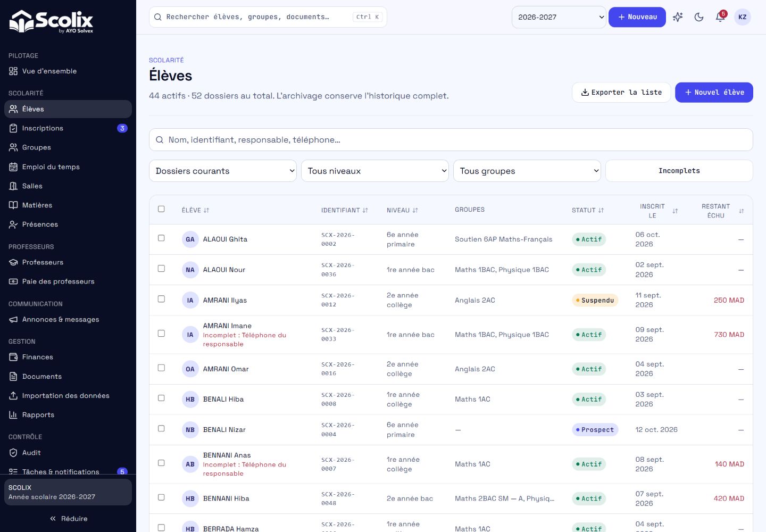This screenshot has width=766, height=532.
Task: Toggle dark mode moon icon
Action: tap(699, 17)
